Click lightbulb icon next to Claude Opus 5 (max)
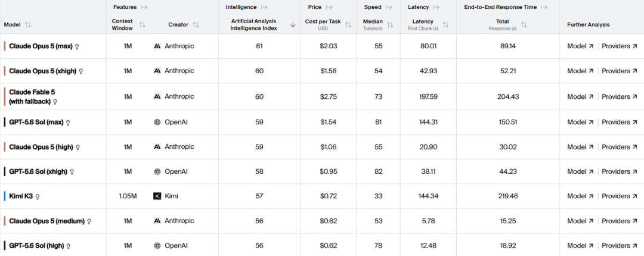The image size is (644, 256). [77, 47]
